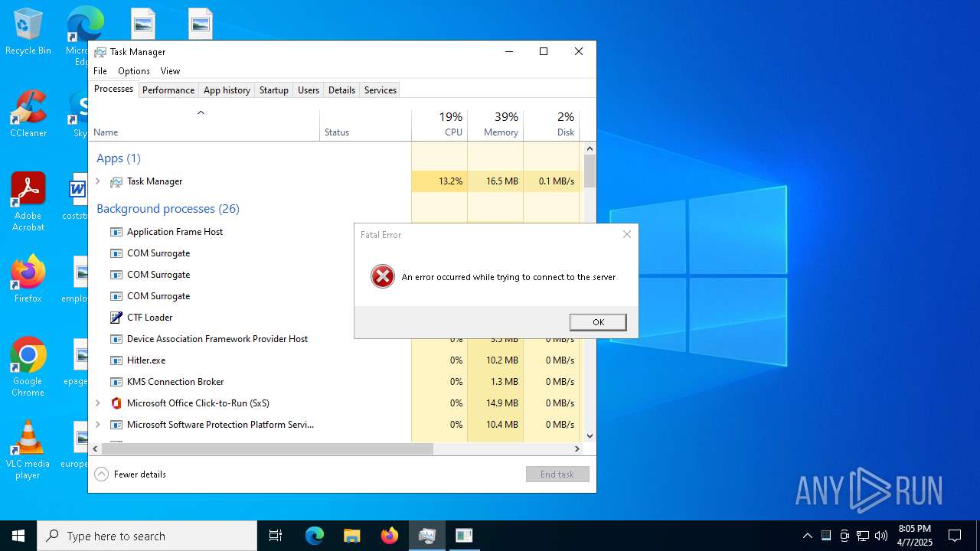Click the horizontal scrollbar thumb in Task Manager

pyautogui.click(x=267, y=449)
